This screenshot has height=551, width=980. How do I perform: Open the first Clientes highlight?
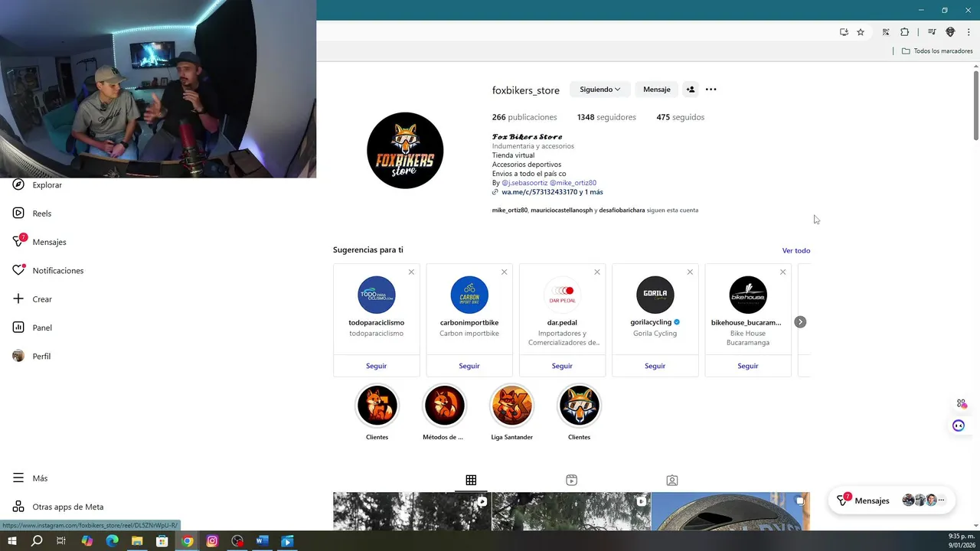[377, 406]
